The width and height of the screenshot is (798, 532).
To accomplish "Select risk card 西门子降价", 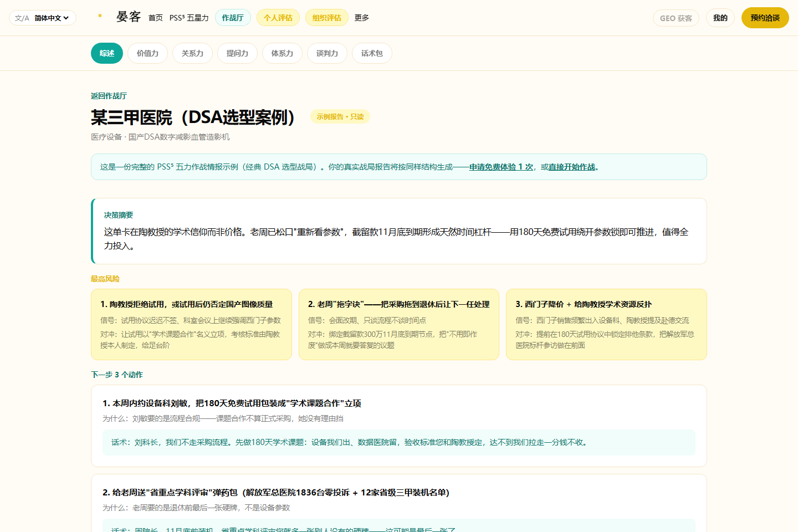I will click(606, 324).
